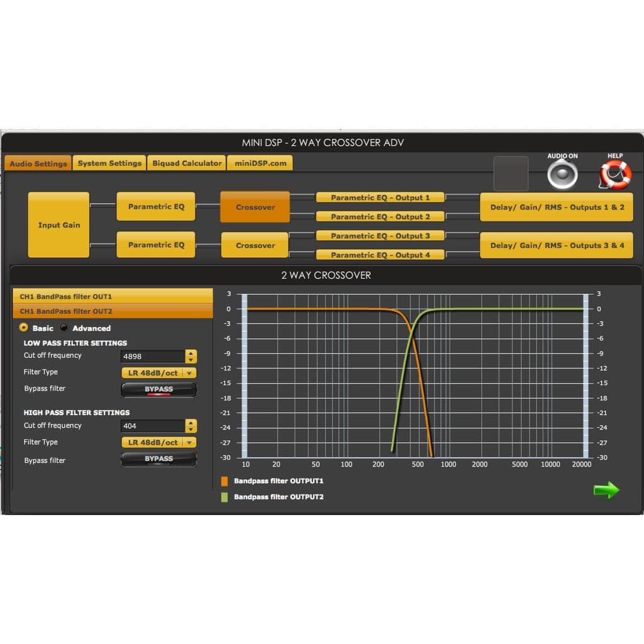Open the low pass Filter Type dropdown
Image resolution: width=644 pixels, height=644 pixels.
pyautogui.click(x=159, y=373)
